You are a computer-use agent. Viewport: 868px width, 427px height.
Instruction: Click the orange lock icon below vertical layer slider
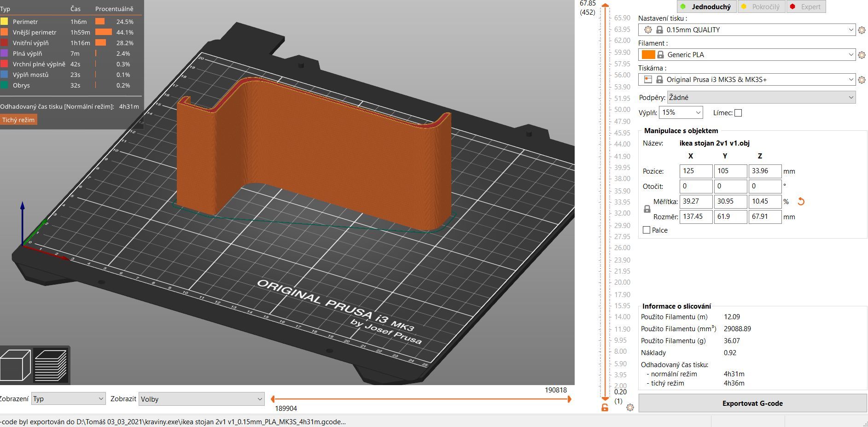point(605,407)
